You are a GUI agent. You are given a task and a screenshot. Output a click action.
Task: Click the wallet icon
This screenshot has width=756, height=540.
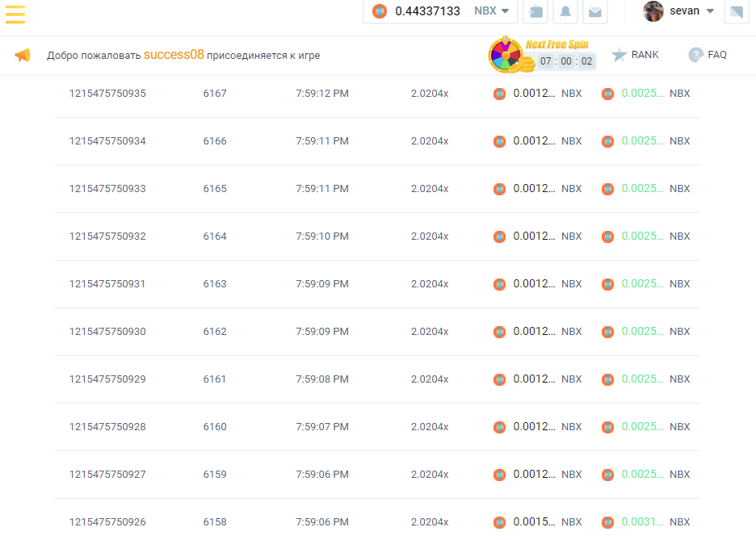535,11
